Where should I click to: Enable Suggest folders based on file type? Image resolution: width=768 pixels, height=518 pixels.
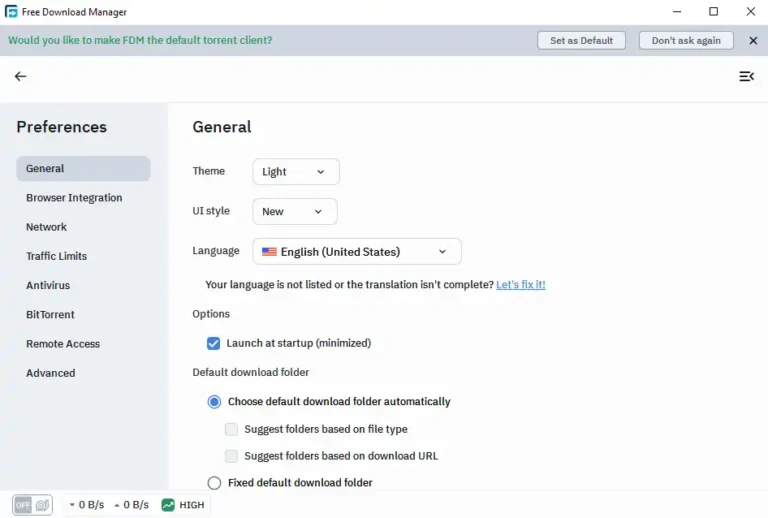[x=232, y=429]
